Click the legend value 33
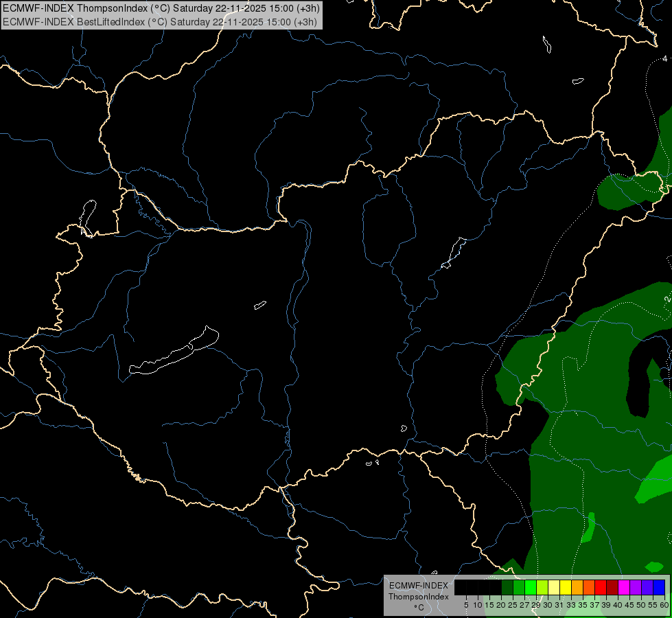 click(571, 605)
